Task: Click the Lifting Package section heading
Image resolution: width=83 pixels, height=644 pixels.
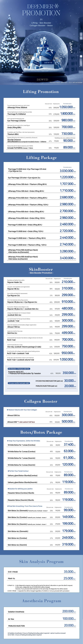Action: pos(41,157)
